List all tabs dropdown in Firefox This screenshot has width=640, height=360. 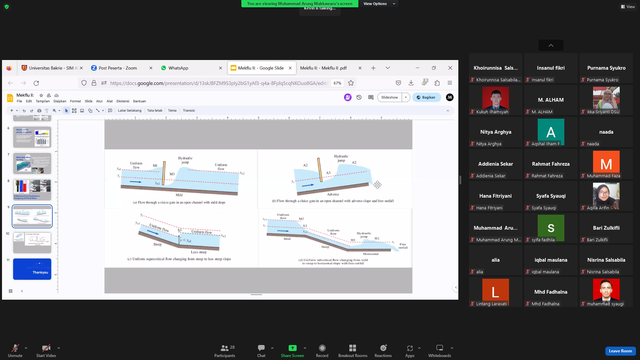click(387, 68)
